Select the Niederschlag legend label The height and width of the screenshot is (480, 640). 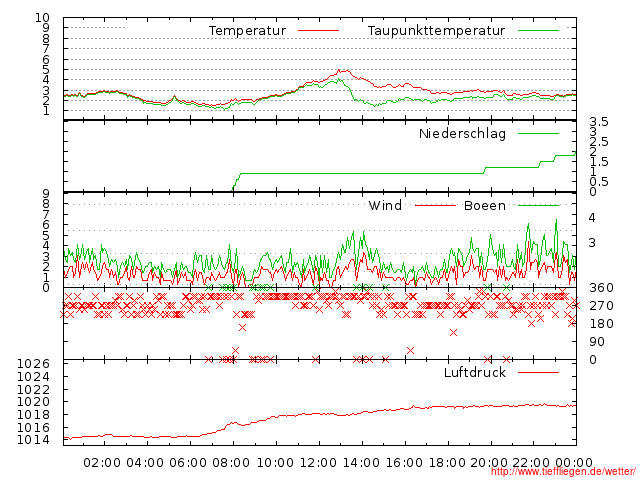[x=462, y=133]
